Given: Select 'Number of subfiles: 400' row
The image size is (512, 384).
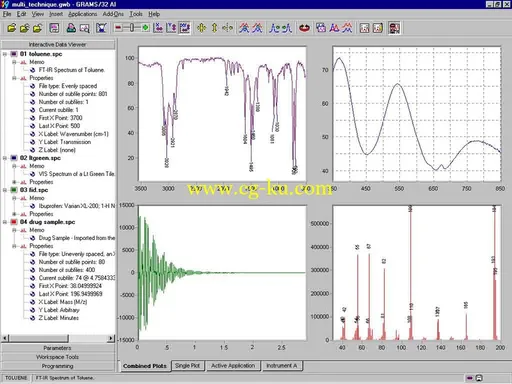Looking at the screenshot, I should 67,270.
